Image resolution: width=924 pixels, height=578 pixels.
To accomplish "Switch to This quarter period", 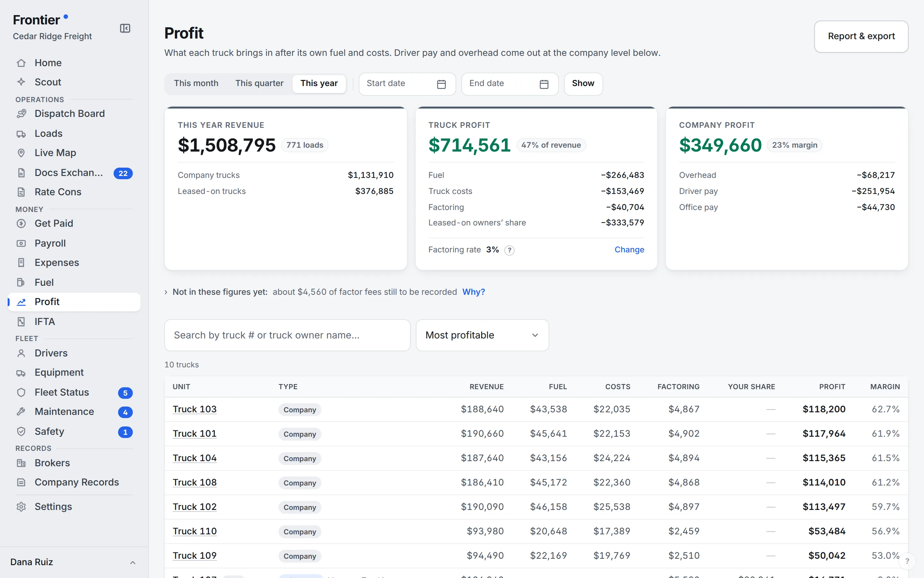I will (x=259, y=83).
